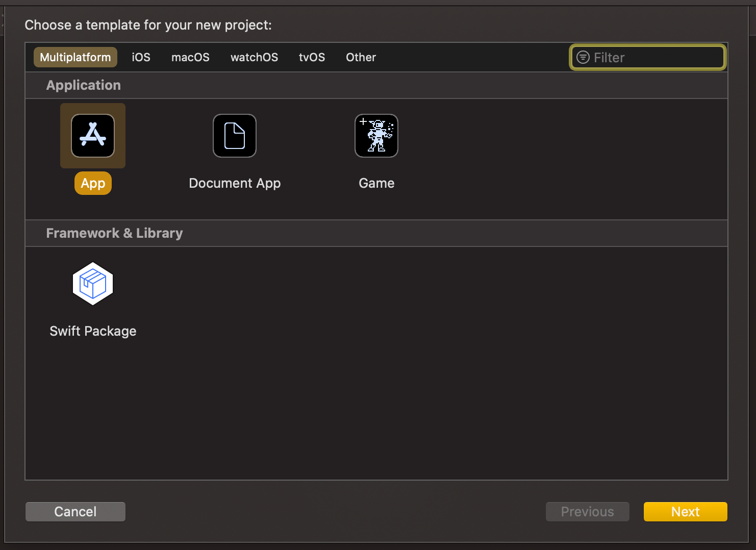Image resolution: width=756 pixels, height=550 pixels.
Task: Click the Framework & Library section header
Action: tap(114, 233)
